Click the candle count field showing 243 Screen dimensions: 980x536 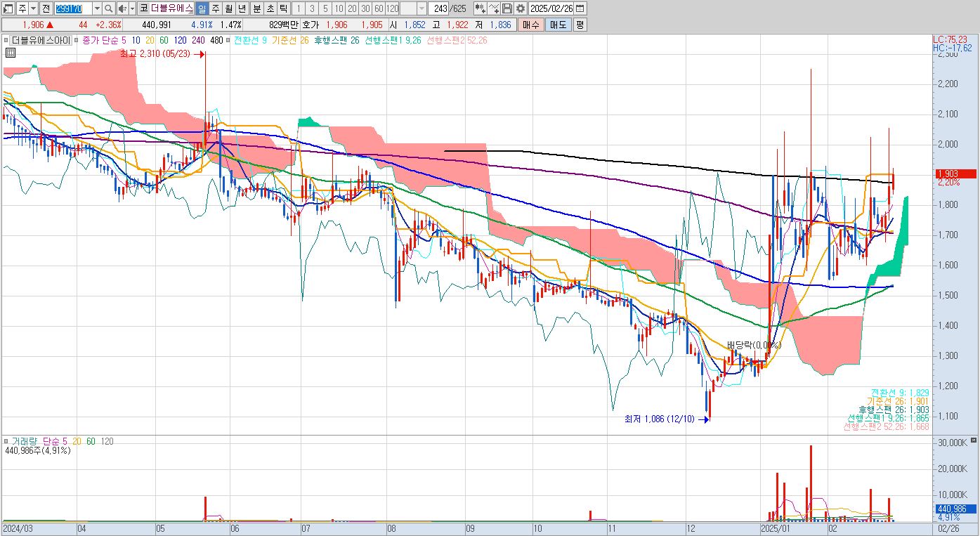440,8
